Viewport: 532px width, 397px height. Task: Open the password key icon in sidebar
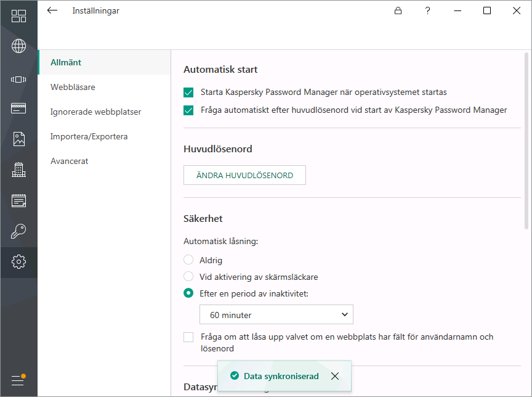[x=18, y=231]
